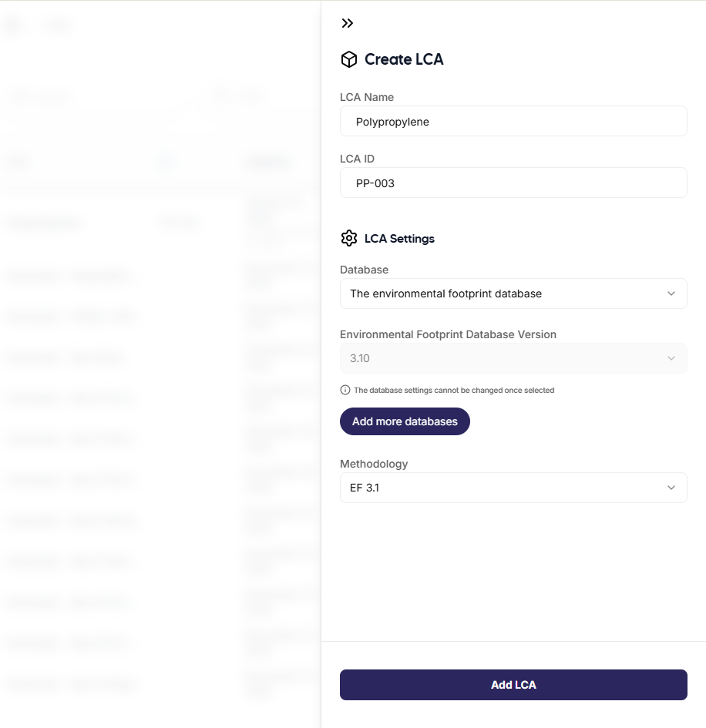Submit the form with Add LCA button

(513, 685)
